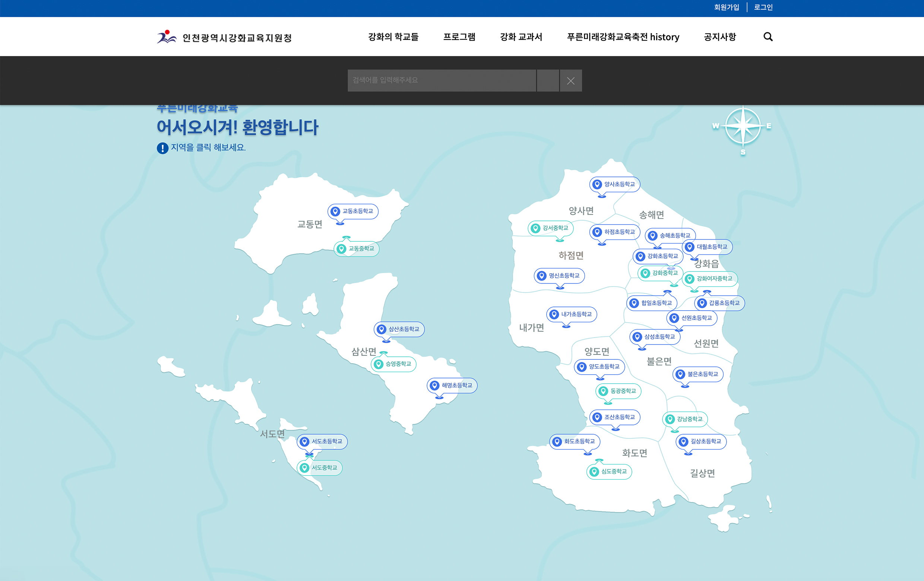Select the 강화초등학교 map pin
This screenshot has width=924, height=581.
coord(658,256)
